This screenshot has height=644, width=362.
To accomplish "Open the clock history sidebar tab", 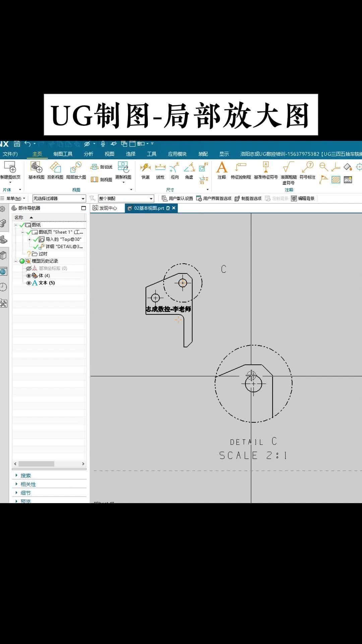I will 3,287.
